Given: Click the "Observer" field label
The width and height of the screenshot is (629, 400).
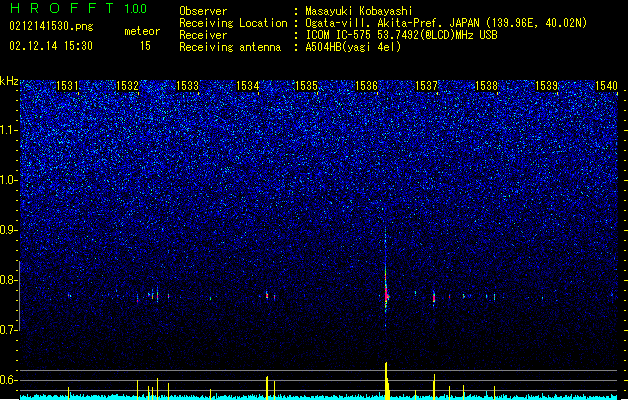Looking at the screenshot, I should click(203, 11).
